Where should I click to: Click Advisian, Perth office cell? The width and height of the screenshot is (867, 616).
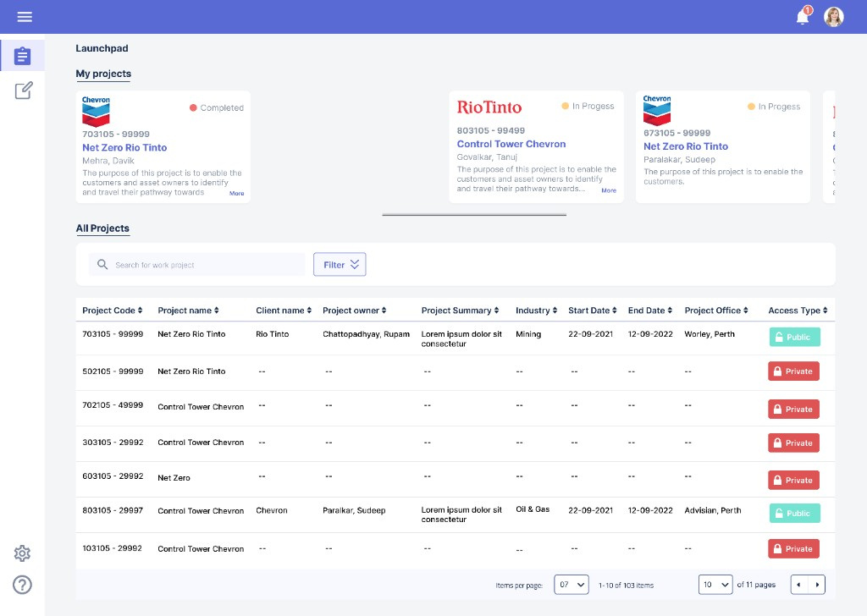click(713, 510)
